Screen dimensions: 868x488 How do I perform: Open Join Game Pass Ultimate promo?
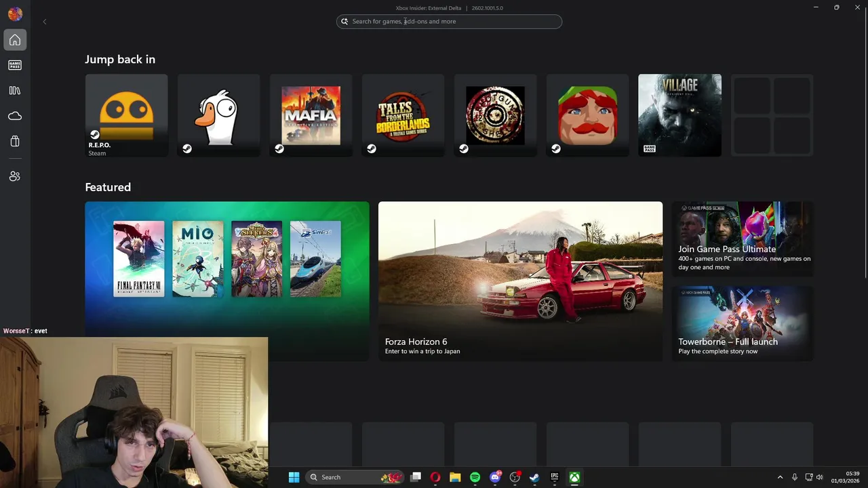743,239
